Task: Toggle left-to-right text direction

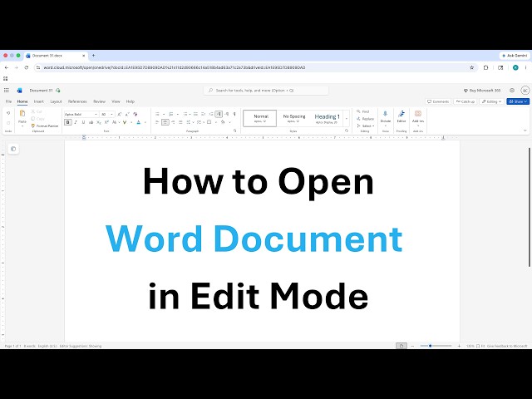Action: [219, 115]
